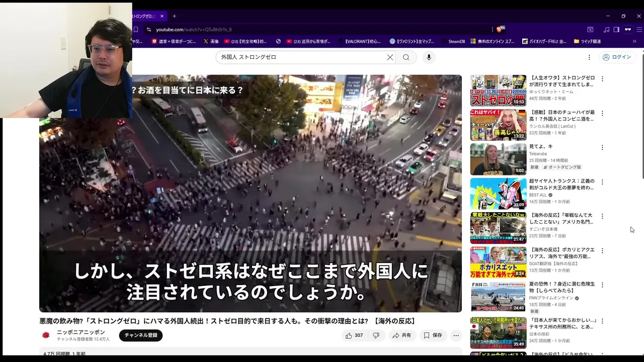
Task: Open options menu for テキサス州の刑務所 video
Action: pyautogui.click(x=602, y=321)
